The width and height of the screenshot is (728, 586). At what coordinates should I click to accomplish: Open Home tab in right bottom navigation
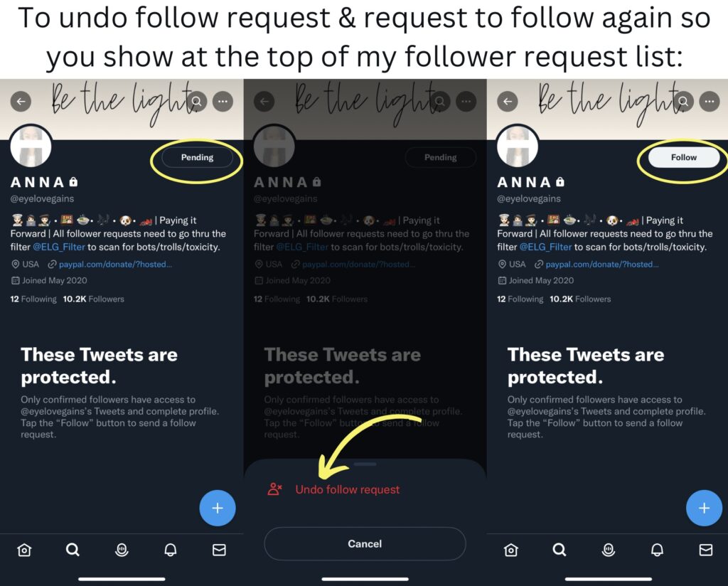coord(510,550)
